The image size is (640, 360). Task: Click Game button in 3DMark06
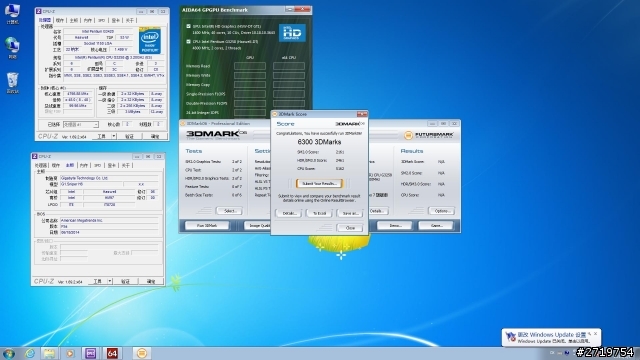pyautogui.click(x=436, y=225)
